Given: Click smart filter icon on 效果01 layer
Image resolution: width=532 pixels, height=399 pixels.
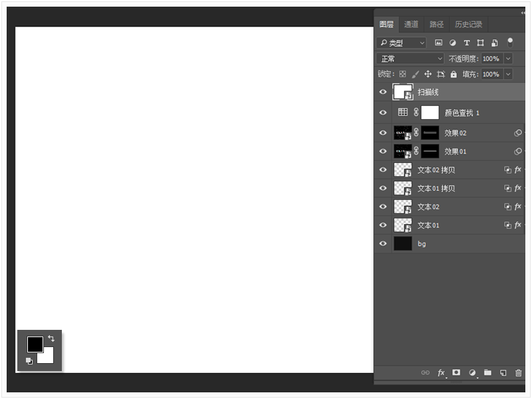Looking at the screenshot, I should coord(518,151).
